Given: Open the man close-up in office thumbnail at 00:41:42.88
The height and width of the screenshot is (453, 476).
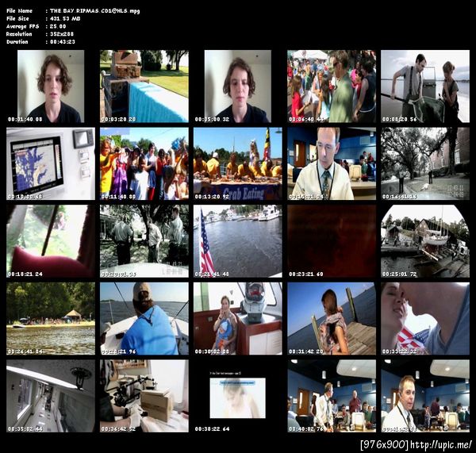Looking at the screenshot, I should [x=425, y=396].
